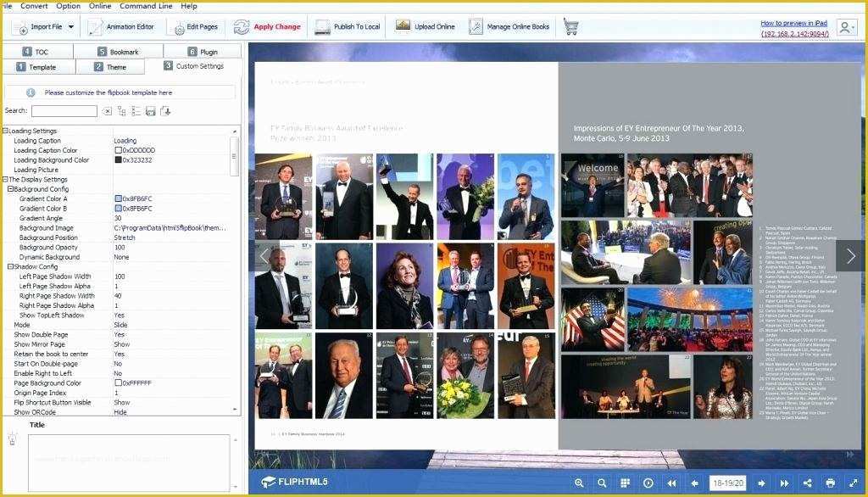Image resolution: width=868 pixels, height=497 pixels.
Task: Switch to the Template tab
Action: 38,67
